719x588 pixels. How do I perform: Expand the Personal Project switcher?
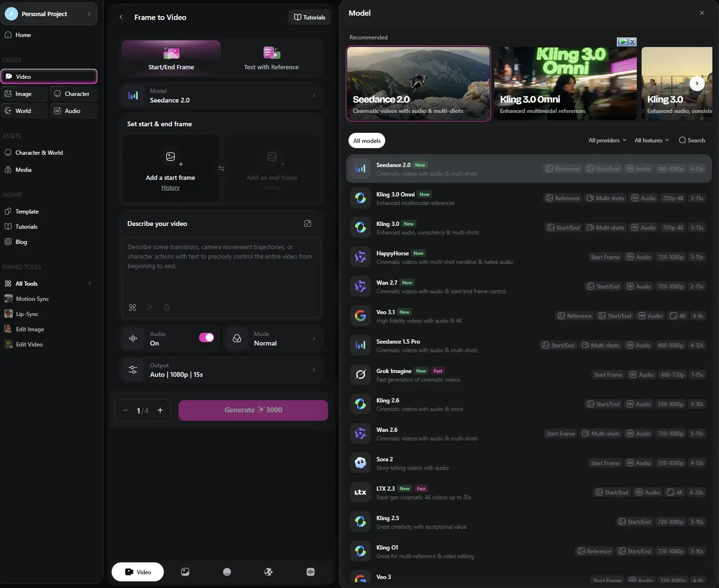click(49, 14)
